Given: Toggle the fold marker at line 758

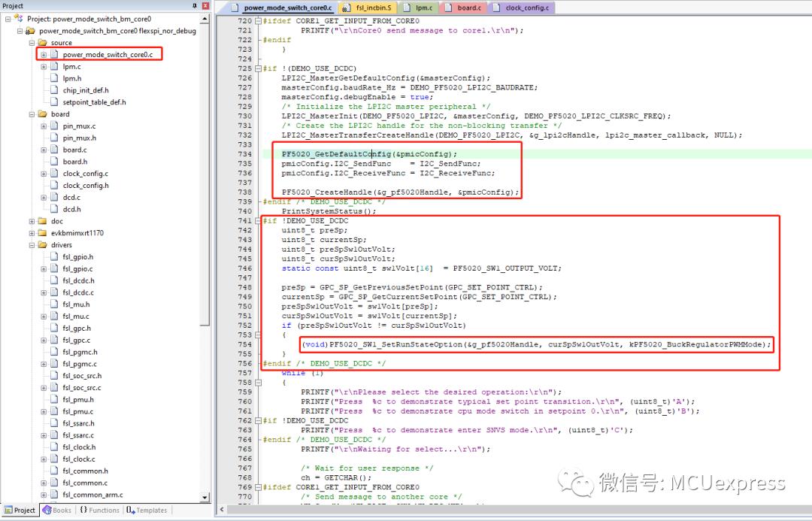Looking at the screenshot, I should click(258, 383).
